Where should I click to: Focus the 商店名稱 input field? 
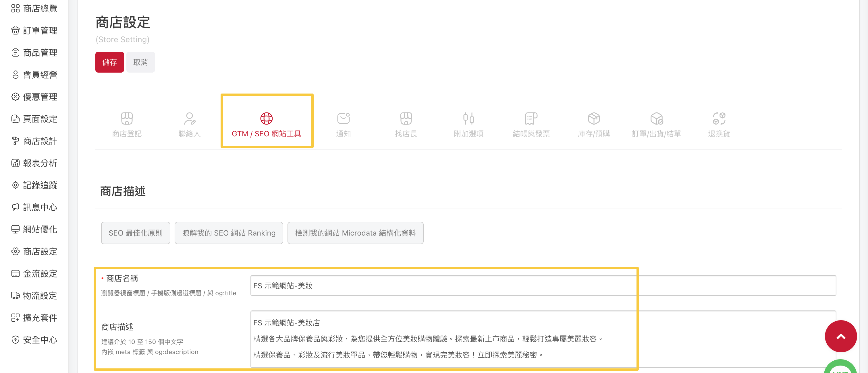(x=543, y=285)
